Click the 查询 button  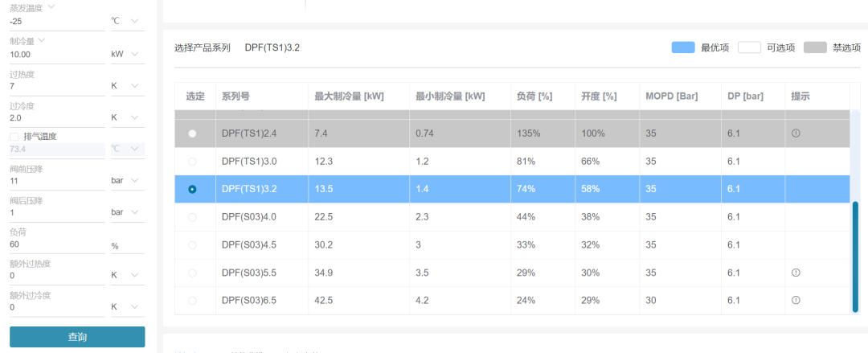coord(77,337)
